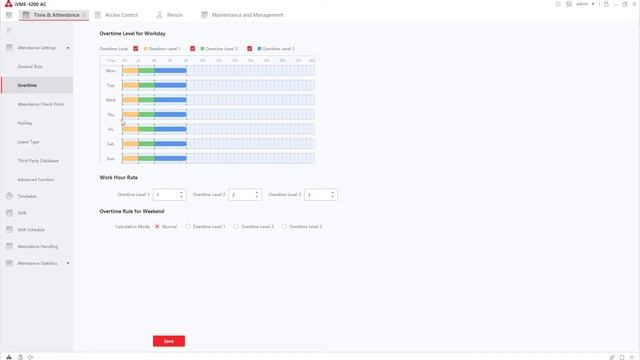Open Advanced Function settings
The image size is (640, 360).
tap(36, 179)
